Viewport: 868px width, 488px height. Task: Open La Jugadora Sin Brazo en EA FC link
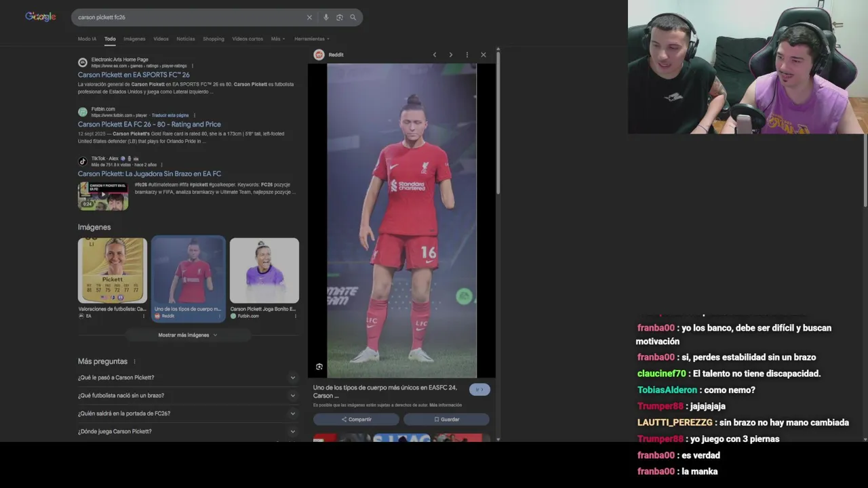149,174
